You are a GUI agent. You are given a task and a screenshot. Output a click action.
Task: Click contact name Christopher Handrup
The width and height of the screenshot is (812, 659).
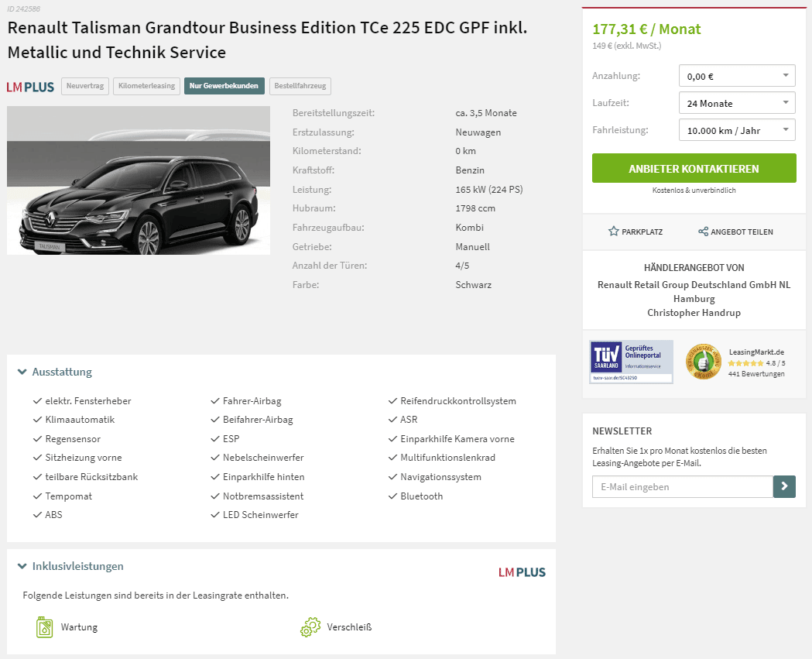point(694,312)
